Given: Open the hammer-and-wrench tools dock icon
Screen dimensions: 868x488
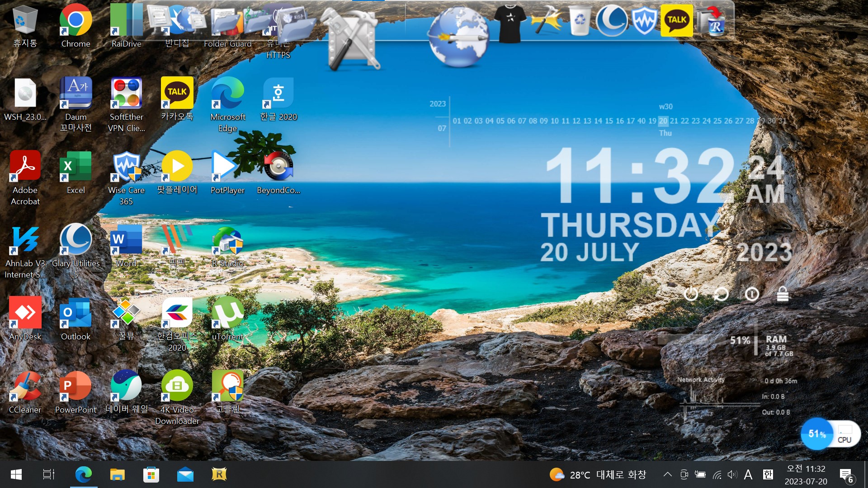Looking at the screenshot, I should point(352,40).
